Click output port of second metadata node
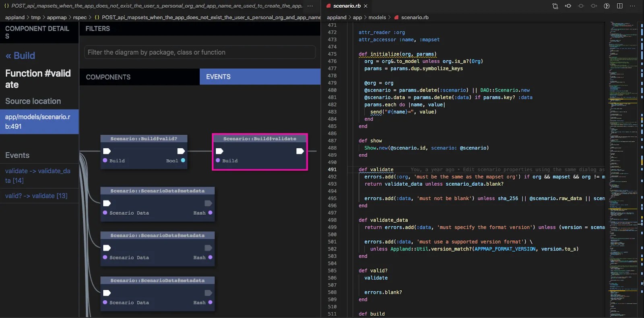Screen dimensions: 644x318 tap(208, 248)
